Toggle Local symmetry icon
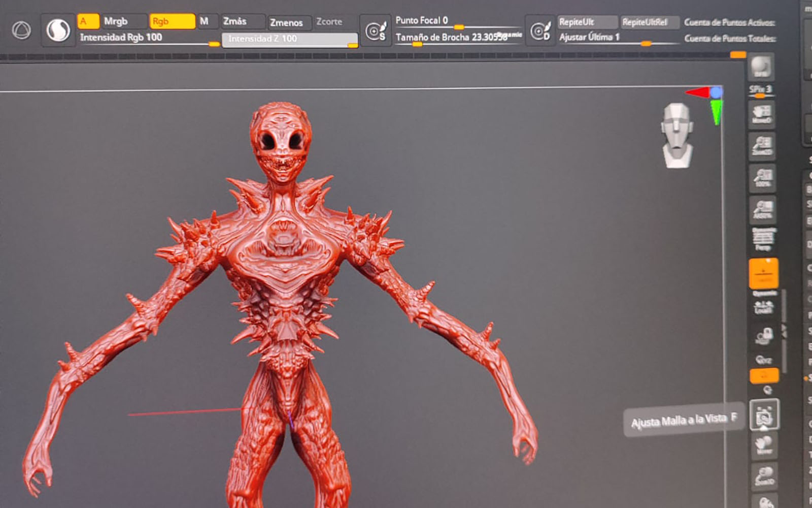The image size is (812, 508). click(x=764, y=306)
